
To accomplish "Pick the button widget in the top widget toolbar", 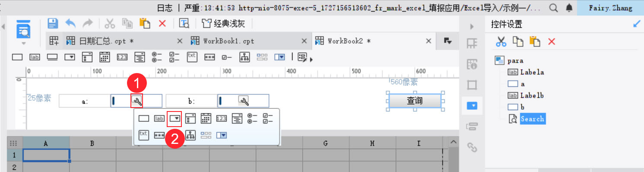I will click(x=52, y=57).
